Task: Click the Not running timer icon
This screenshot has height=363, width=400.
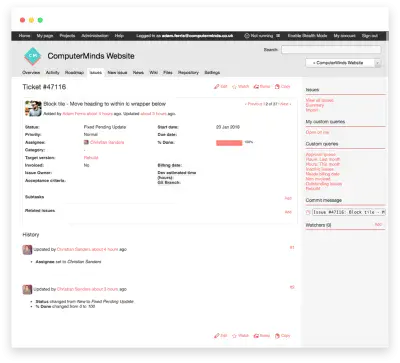Action: click(x=247, y=36)
